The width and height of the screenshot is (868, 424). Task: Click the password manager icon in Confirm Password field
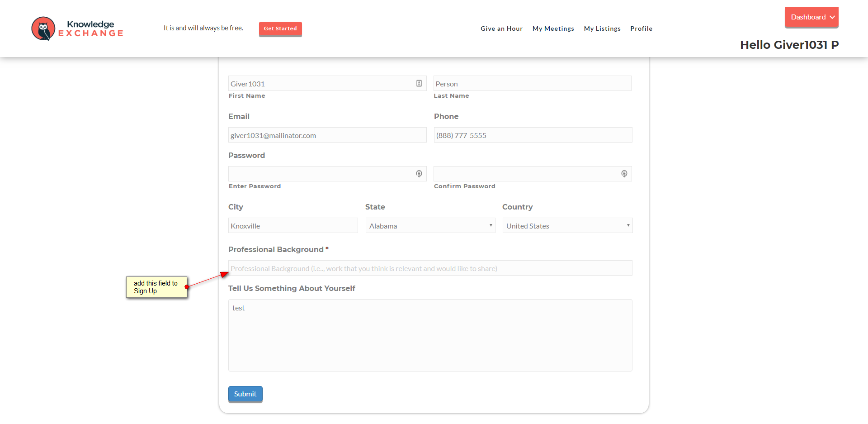click(624, 174)
